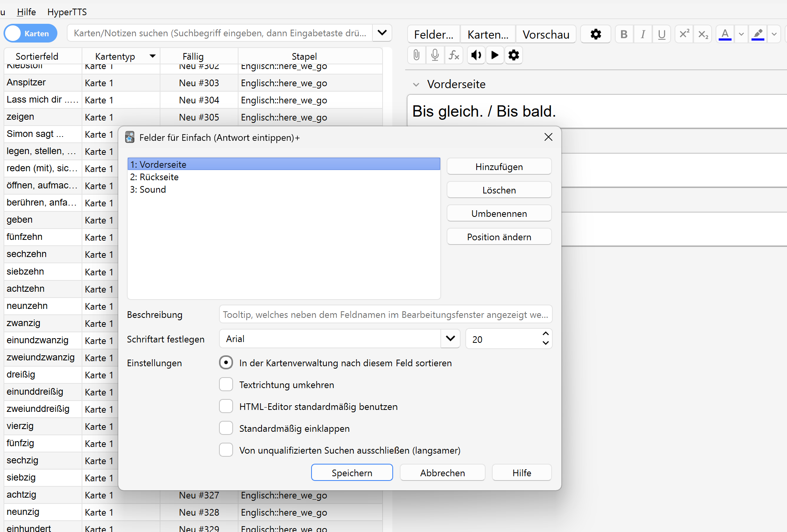
Task: Open the search history dropdown arrow
Action: 382,33
